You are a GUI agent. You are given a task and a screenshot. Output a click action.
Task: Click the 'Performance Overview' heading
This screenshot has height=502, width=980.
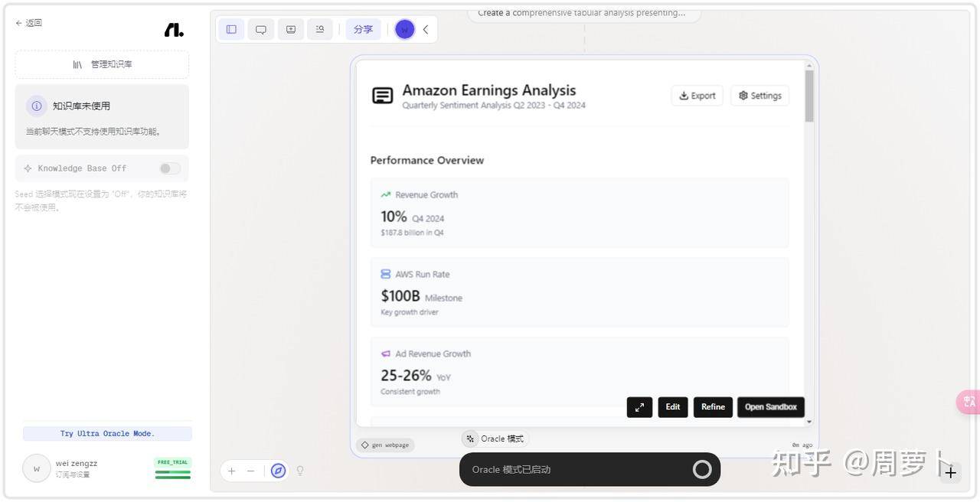pos(427,160)
